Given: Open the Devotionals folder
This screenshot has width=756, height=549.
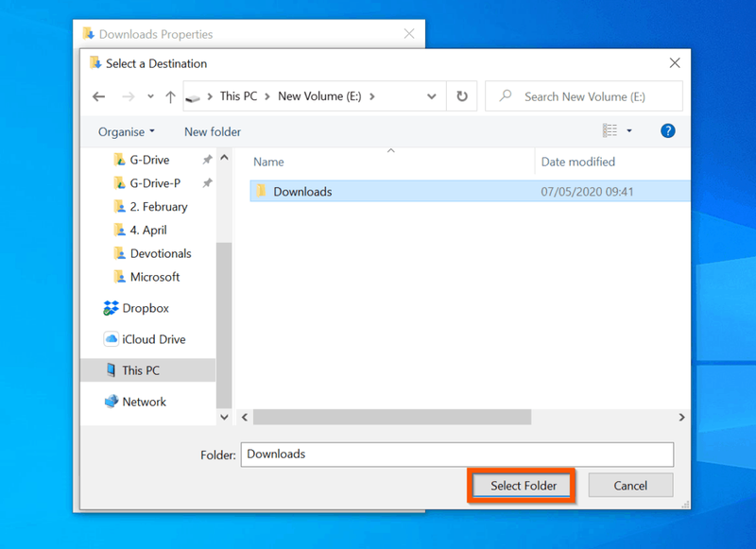Looking at the screenshot, I should point(161,253).
